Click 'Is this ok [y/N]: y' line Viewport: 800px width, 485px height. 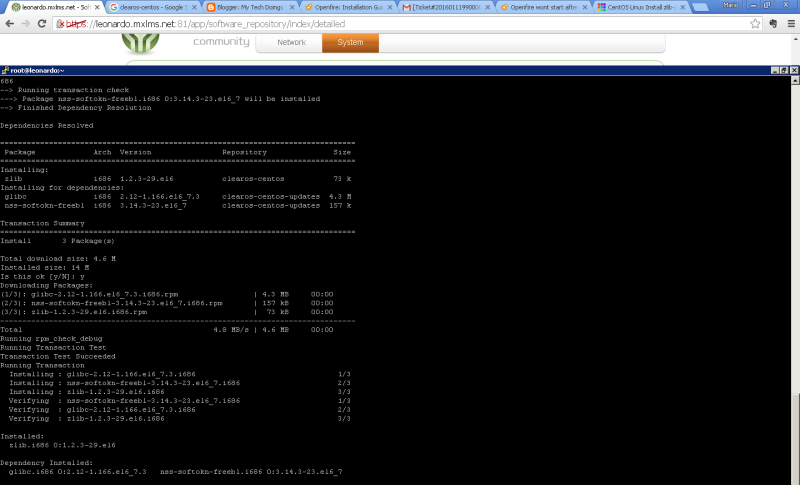tap(42, 276)
